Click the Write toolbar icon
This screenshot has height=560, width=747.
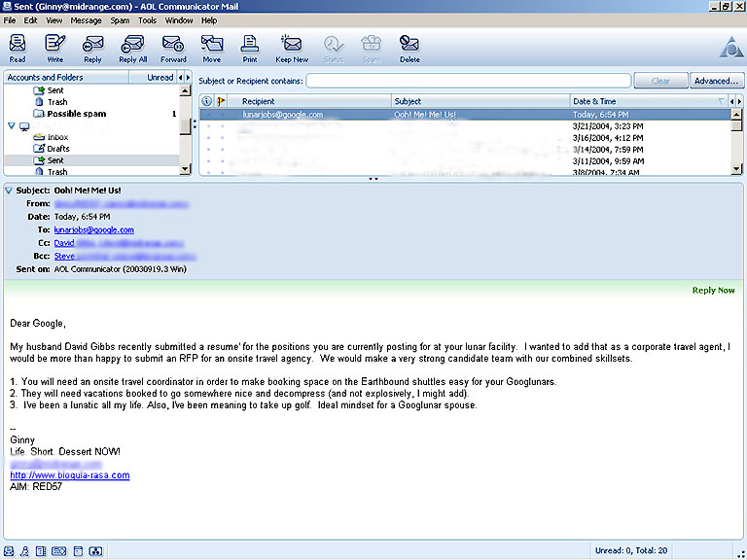tap(55, 48)
